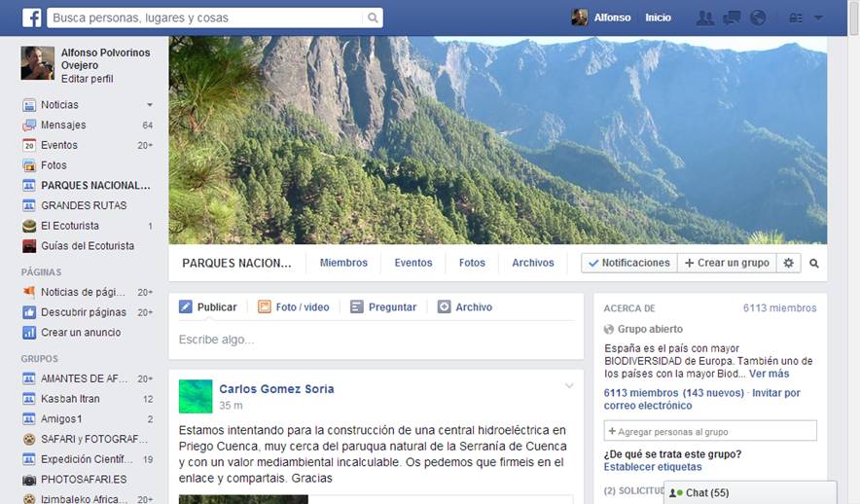Select the Foto / vídeo post option
The width and height of the screenshot is (860, 504).
pyautogui.click(x=294, y=307)
